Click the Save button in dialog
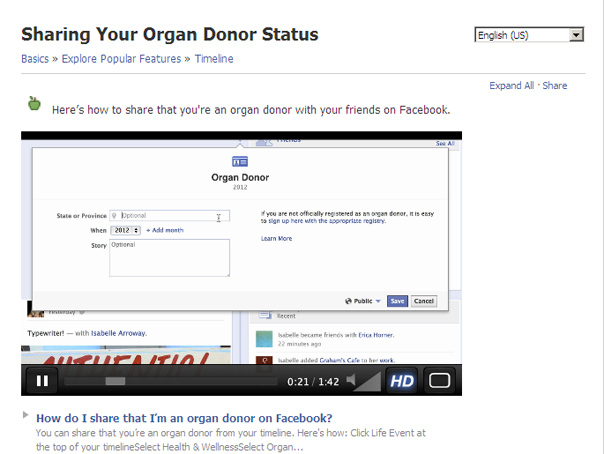The height and width of the screenshot is (454, 604). [397, 301]
